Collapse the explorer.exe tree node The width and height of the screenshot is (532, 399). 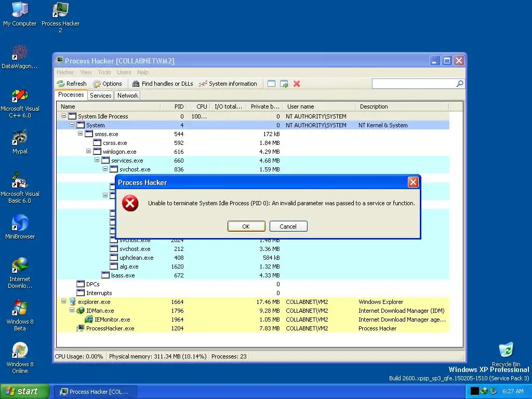click(x=63, y=301)
